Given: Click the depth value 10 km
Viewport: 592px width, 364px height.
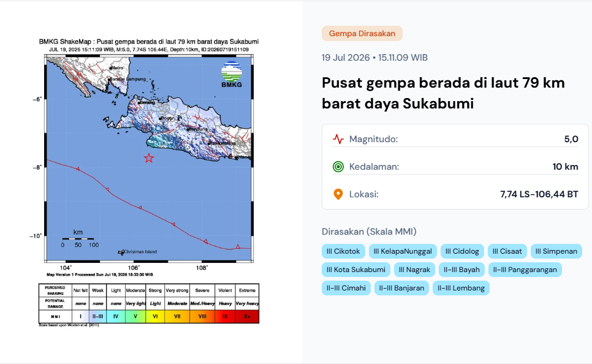Looking at the screenshot, I should point(565,167).
